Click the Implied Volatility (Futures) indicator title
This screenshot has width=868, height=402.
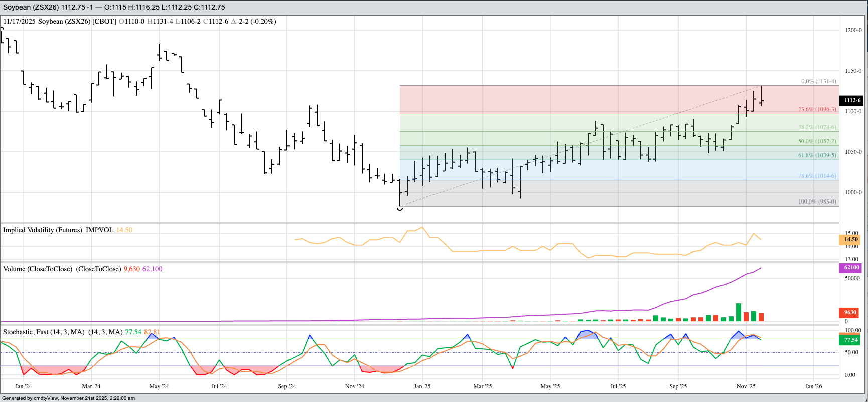pyautogui.click(x=42, y=230)
